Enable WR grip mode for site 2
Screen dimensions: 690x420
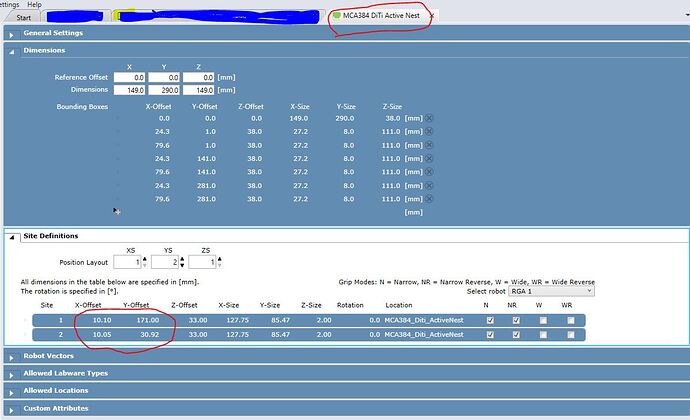pyautogui.click(x=570, y=335)
